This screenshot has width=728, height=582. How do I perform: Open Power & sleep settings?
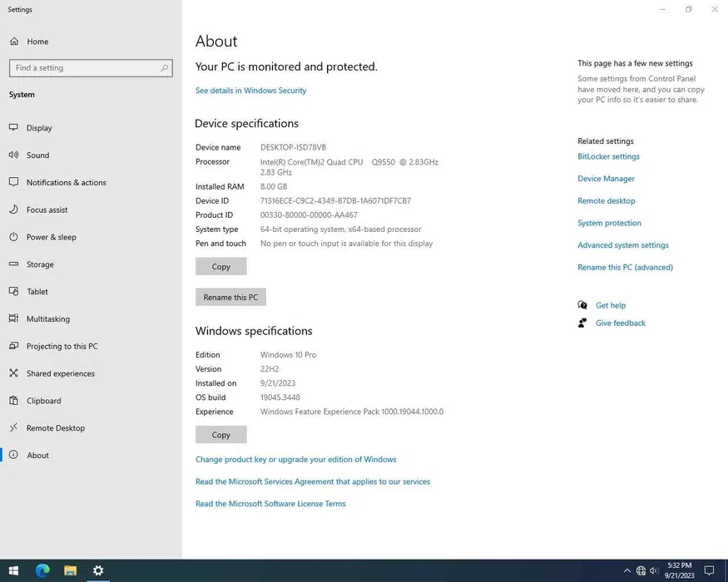click(91, 237)
